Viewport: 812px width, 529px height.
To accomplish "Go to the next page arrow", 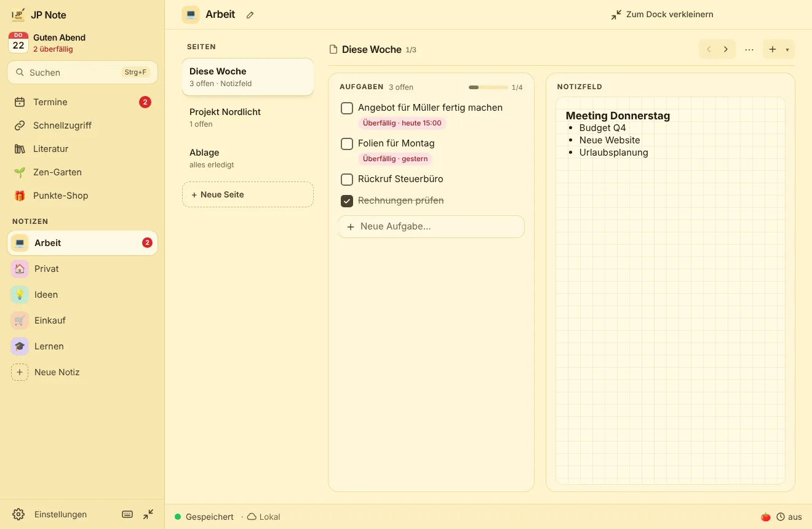I will pos(726,49).
